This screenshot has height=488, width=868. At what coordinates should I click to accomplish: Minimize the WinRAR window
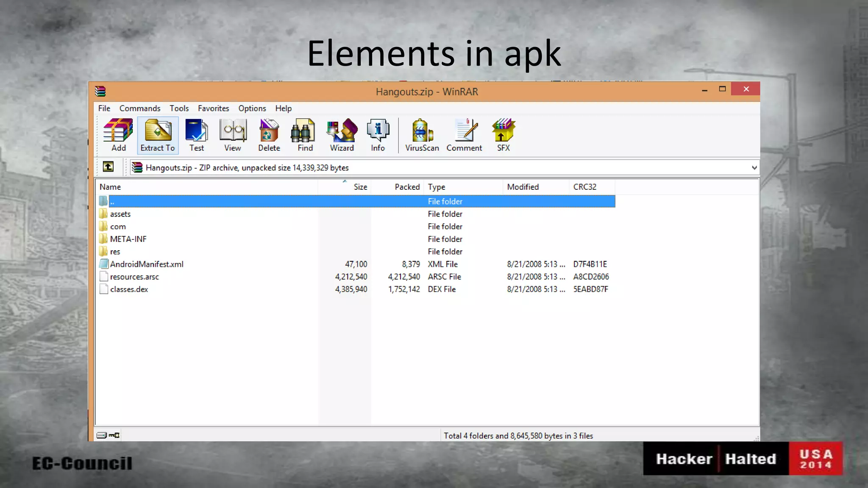(704, 89)
